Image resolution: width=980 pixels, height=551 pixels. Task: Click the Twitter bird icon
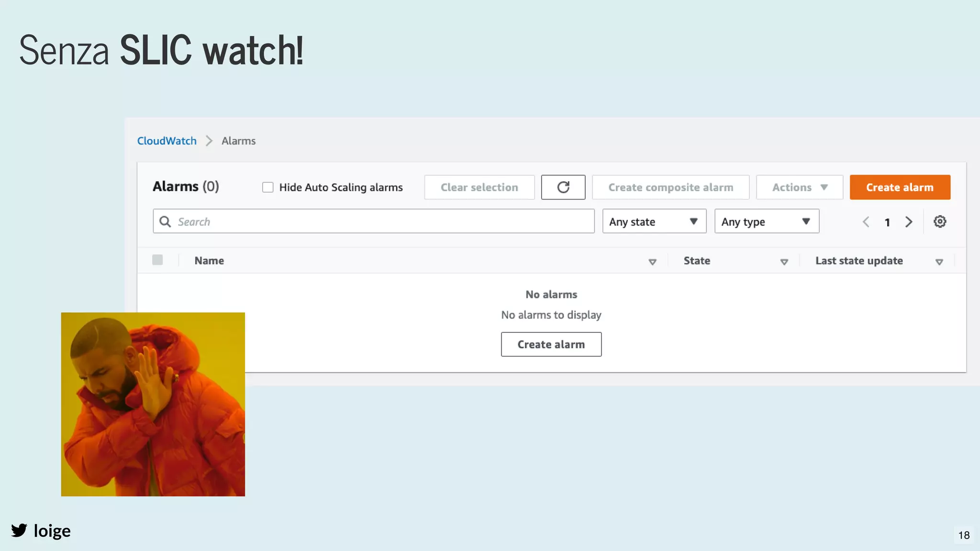19,530
